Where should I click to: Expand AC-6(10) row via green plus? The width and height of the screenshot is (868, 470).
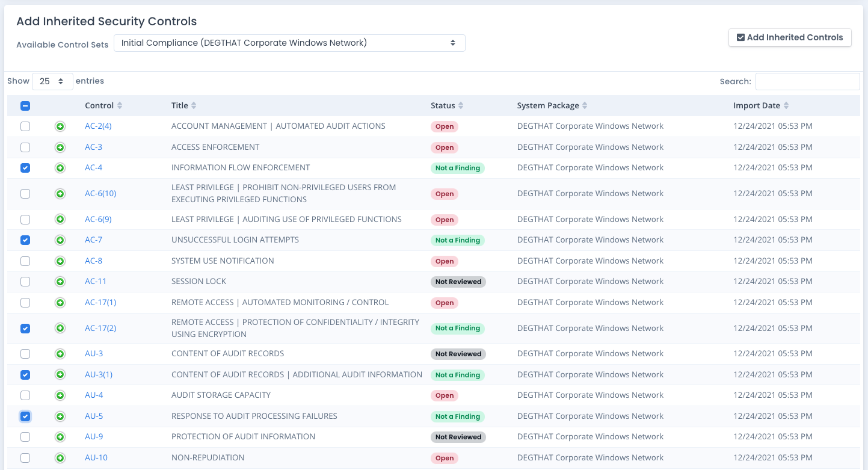[60, 194]
